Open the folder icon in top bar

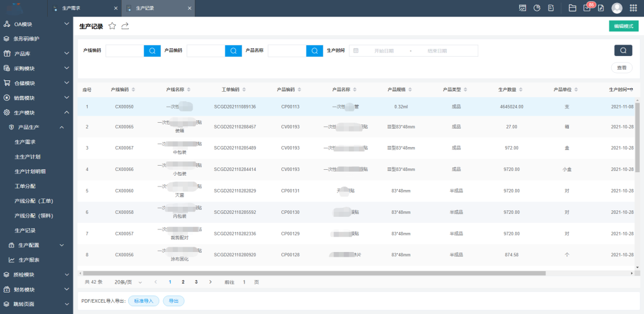pyautogui.click(x=572, y=8)
